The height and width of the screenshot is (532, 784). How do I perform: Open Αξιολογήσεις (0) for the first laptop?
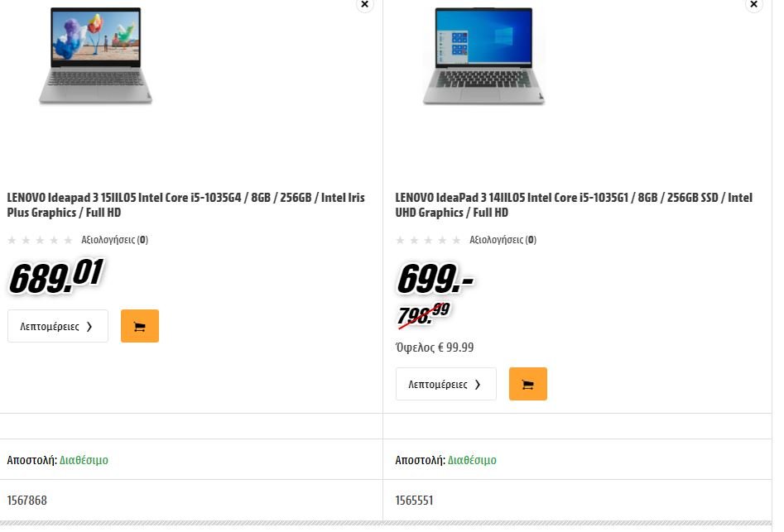114,240
